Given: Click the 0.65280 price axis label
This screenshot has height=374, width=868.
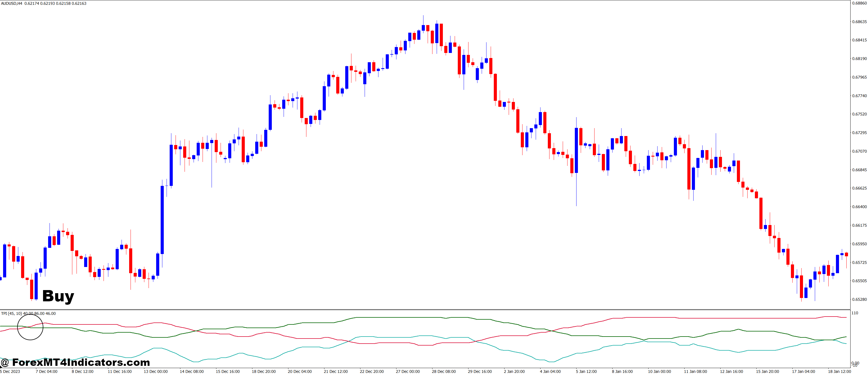Looking at the screenshot, I should (x=859, y=299).
